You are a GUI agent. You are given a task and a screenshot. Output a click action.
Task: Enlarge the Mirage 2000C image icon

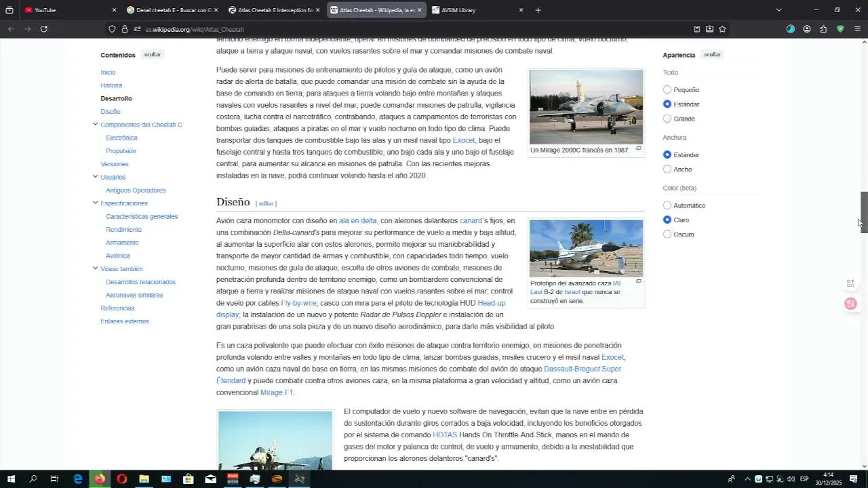(x=638, y=149)
